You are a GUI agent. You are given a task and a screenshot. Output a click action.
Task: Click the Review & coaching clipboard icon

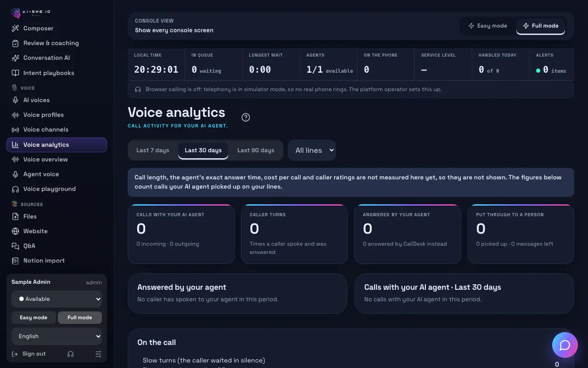pos(15,43)
